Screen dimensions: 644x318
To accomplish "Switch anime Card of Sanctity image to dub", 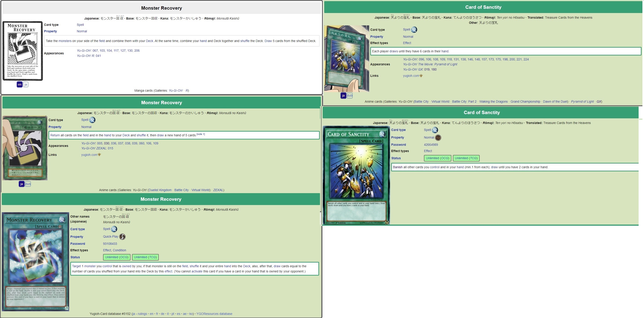I will coord(349,95).
